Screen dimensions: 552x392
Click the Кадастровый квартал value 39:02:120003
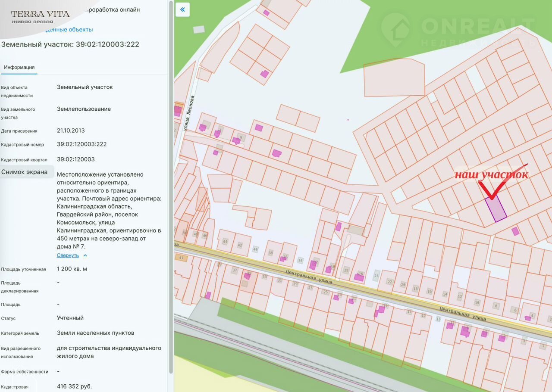(76, 159)
